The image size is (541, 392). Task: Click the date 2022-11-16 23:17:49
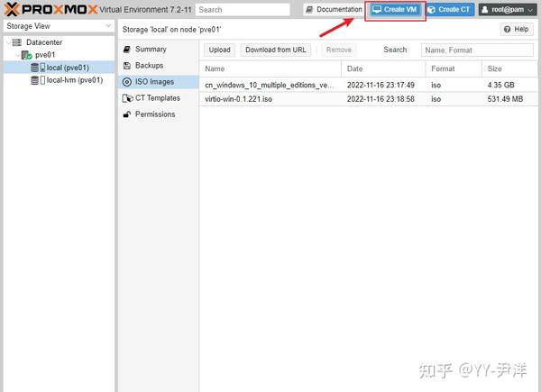[381, 85]
